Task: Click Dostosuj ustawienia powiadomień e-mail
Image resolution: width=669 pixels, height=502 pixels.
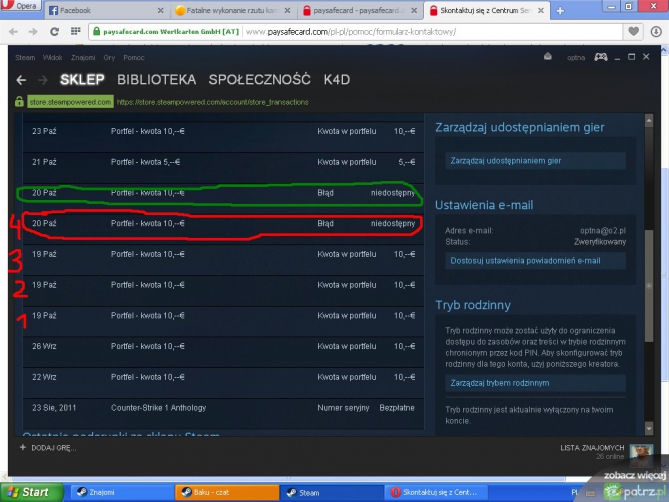Action: (525, 261)
